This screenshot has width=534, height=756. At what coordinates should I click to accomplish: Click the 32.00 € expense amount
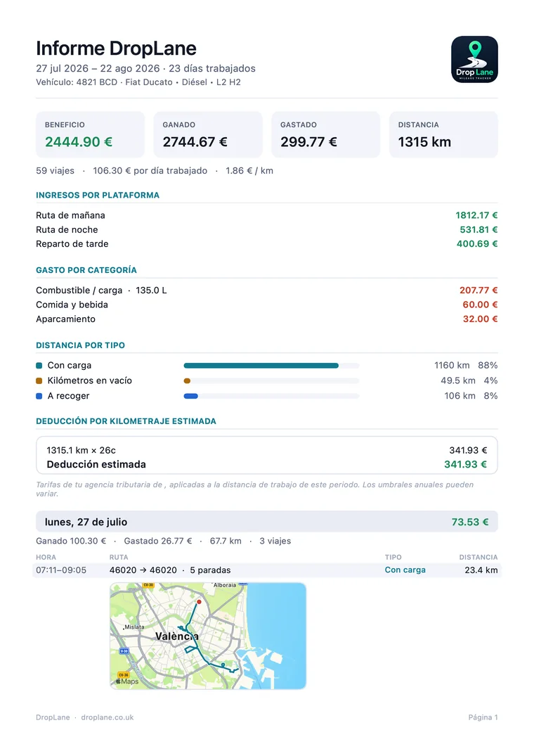pyautogui.click(x=480, y=319)
